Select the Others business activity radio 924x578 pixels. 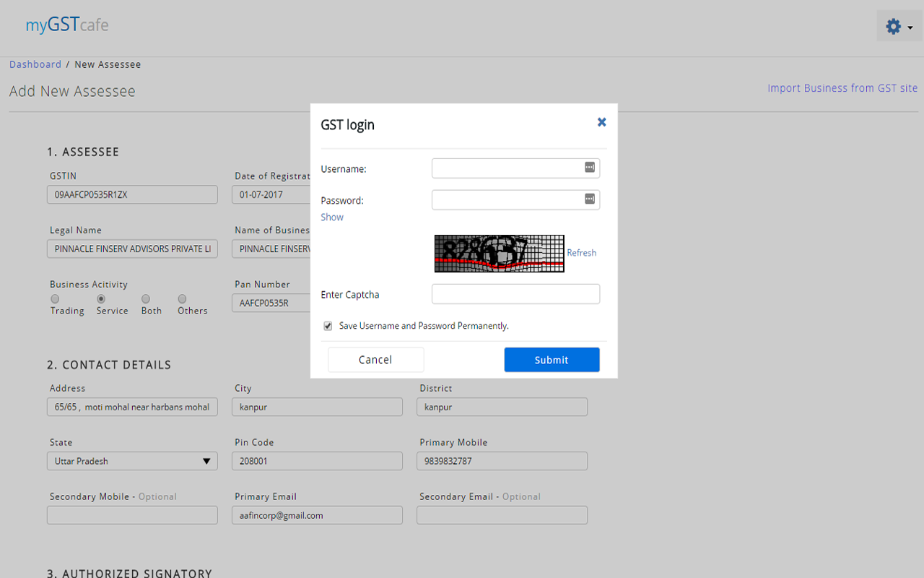[182, 299]
